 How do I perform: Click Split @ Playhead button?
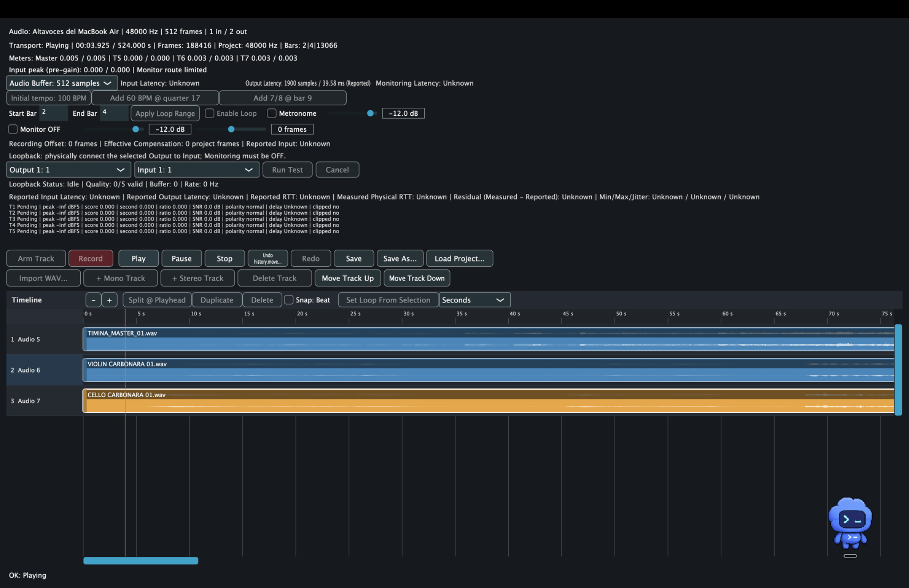coord(157,300)
